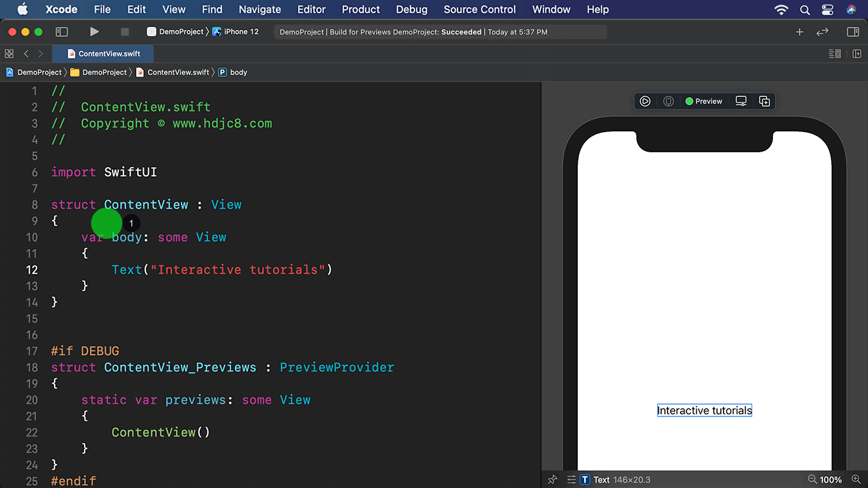This screenshot has width=868, height=488.
Task: Click the 100% zoom level
Action: [x=831, y=480]
